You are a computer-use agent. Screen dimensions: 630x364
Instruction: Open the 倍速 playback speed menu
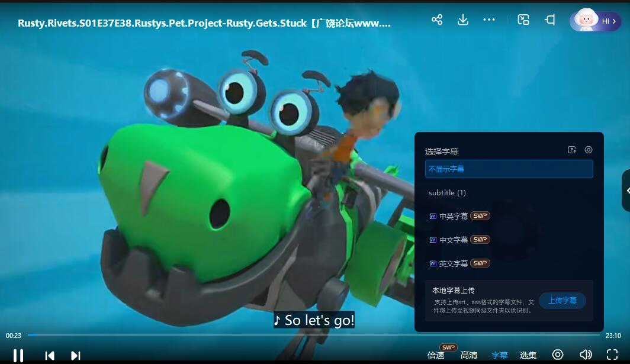click(x=436, y=355)
